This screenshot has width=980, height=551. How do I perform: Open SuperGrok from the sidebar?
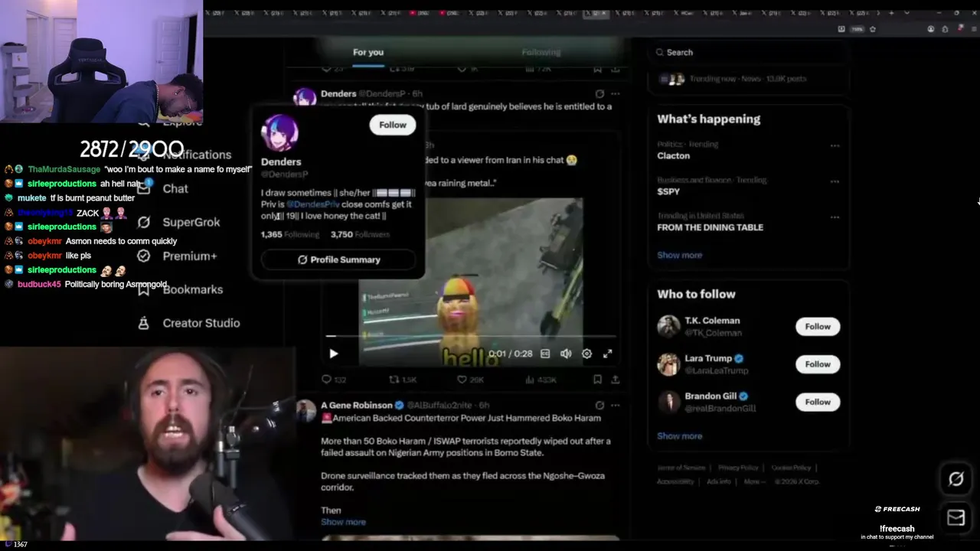179,222
